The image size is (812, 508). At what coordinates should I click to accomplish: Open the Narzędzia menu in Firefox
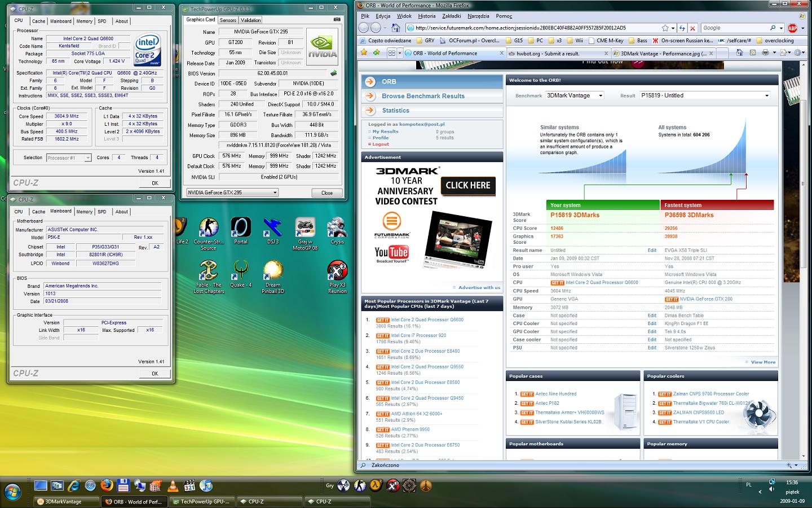coord(479,16)
